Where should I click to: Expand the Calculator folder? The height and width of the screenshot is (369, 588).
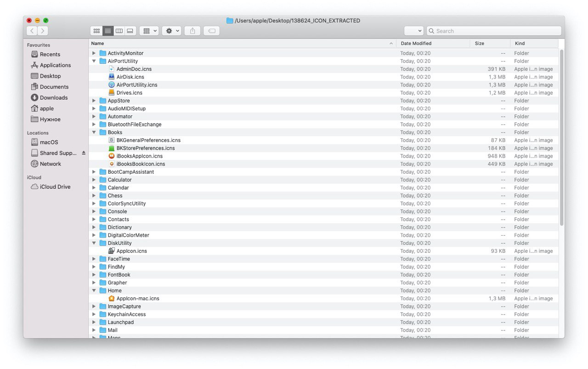pos(94,180)
